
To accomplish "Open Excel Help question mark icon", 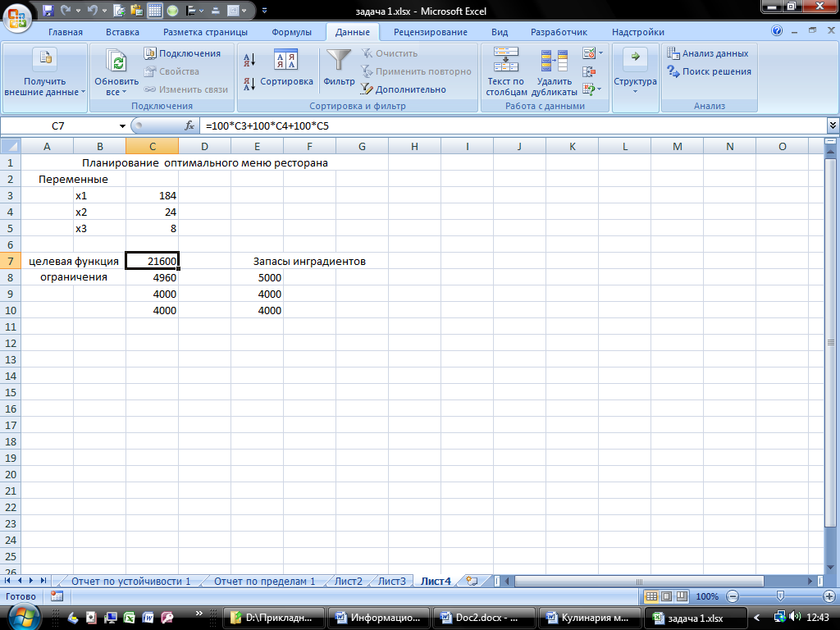I will tap(777, 31).
